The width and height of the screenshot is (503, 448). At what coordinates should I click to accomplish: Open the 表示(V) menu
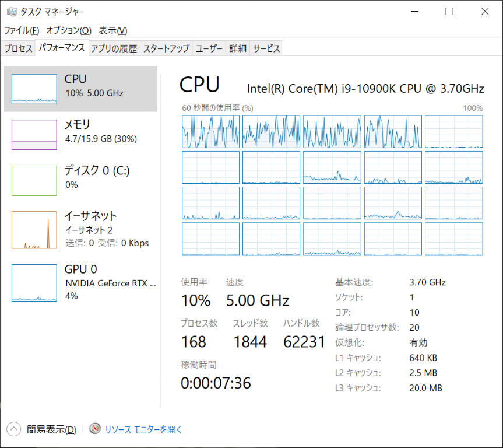tap(112, 30)
